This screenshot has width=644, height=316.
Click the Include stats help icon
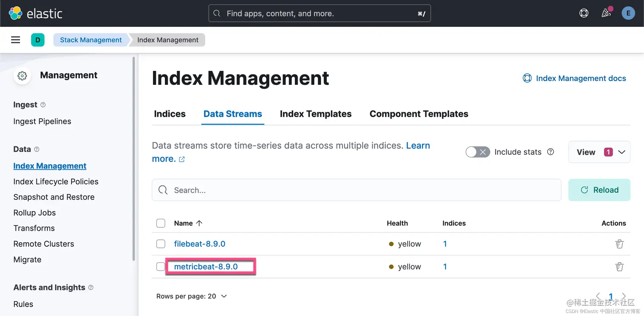coord(550,152)
